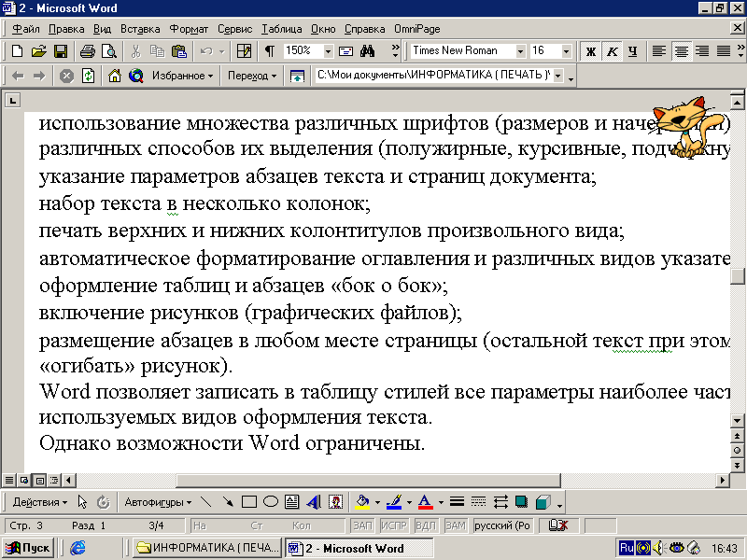Apply a shadow effect to the shape
The width and height of the screenshot is (747, 560).
click(522, 502)
